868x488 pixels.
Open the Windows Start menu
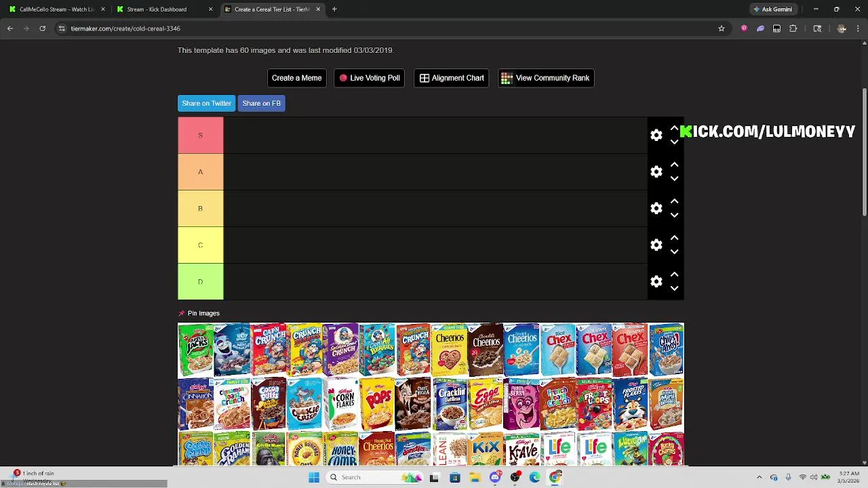coord(314,477)
